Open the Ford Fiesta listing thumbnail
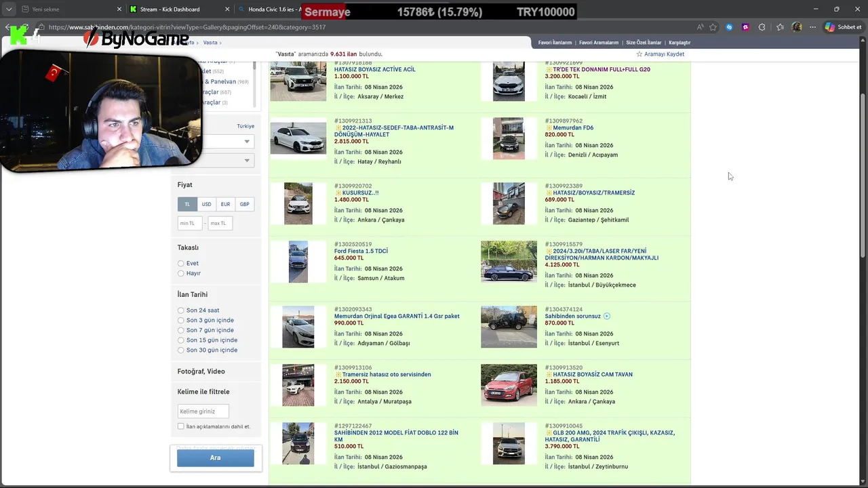868x488 pixels. (x=298, y=262)
